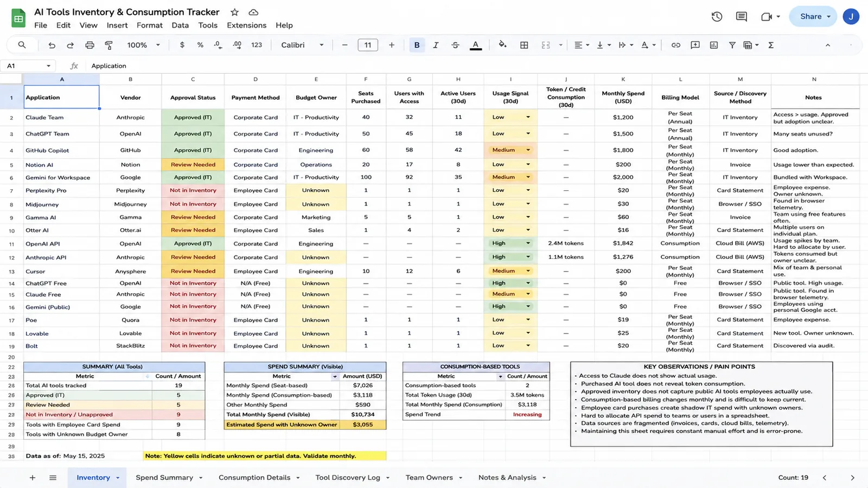Create a filter

pyautogui.click(x=732, y=45)
